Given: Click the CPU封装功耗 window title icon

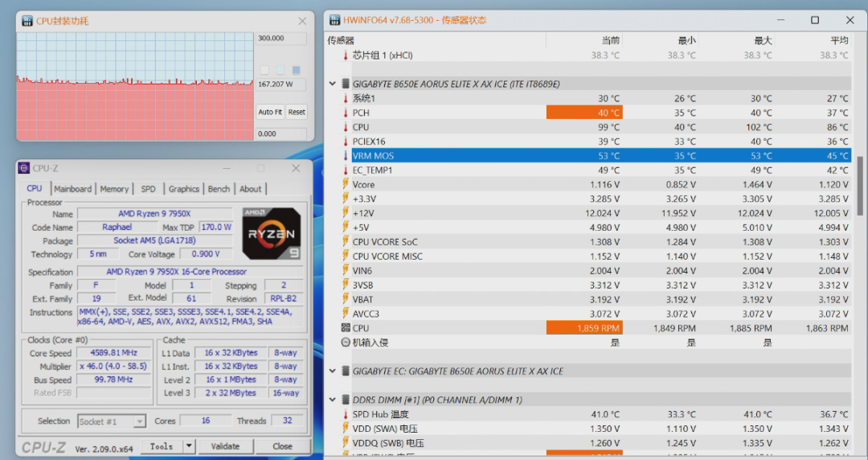Looking at the screenshot, I should (x=27, y=21).
